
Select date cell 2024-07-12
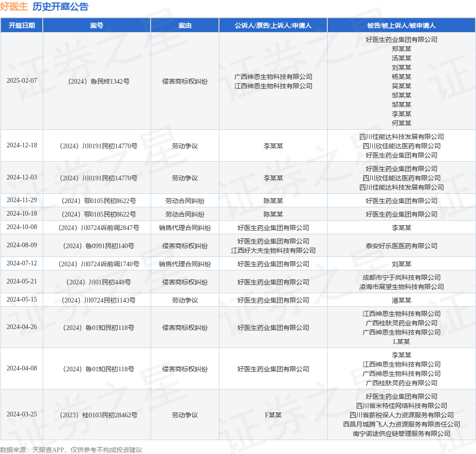pyautogui.click(x=22, y=263)
